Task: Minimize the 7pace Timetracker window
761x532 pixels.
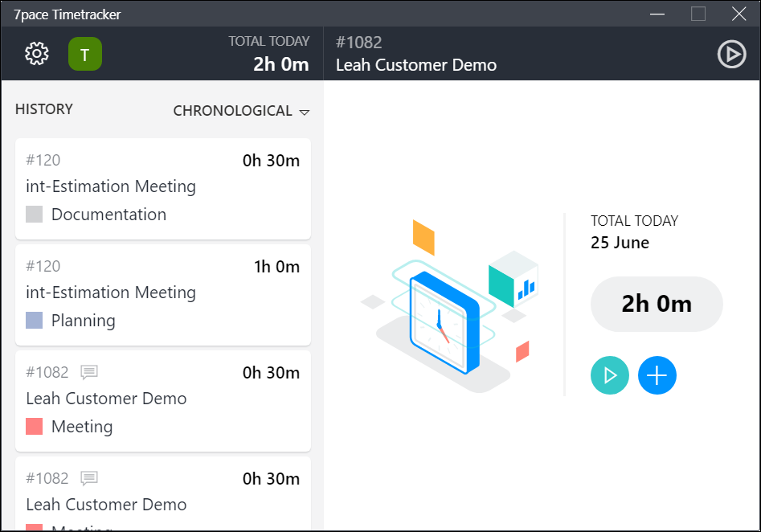Action: point(657,14)
